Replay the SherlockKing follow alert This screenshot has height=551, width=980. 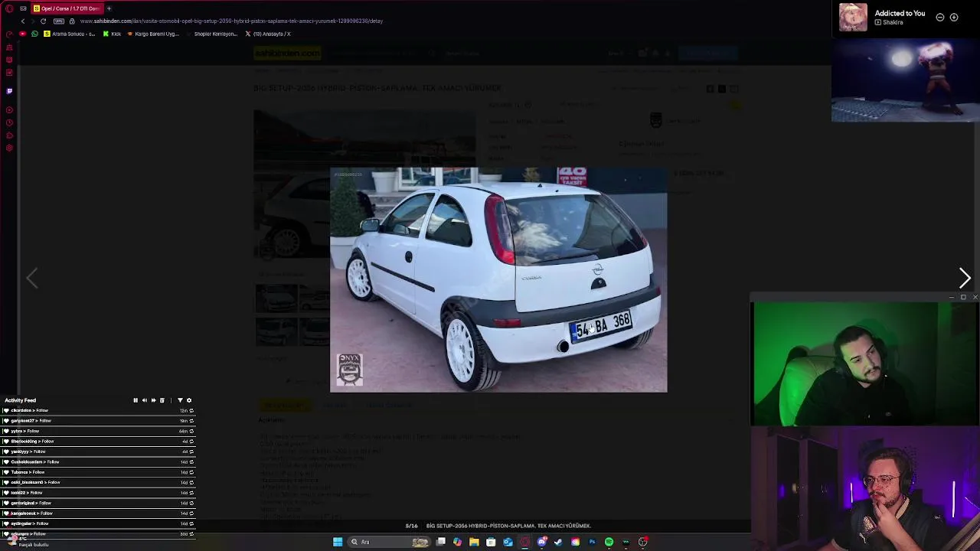pos(191,442)
